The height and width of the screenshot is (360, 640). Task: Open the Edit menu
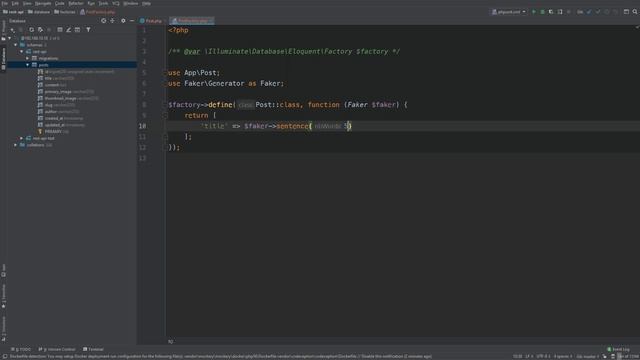coord(15,3)
